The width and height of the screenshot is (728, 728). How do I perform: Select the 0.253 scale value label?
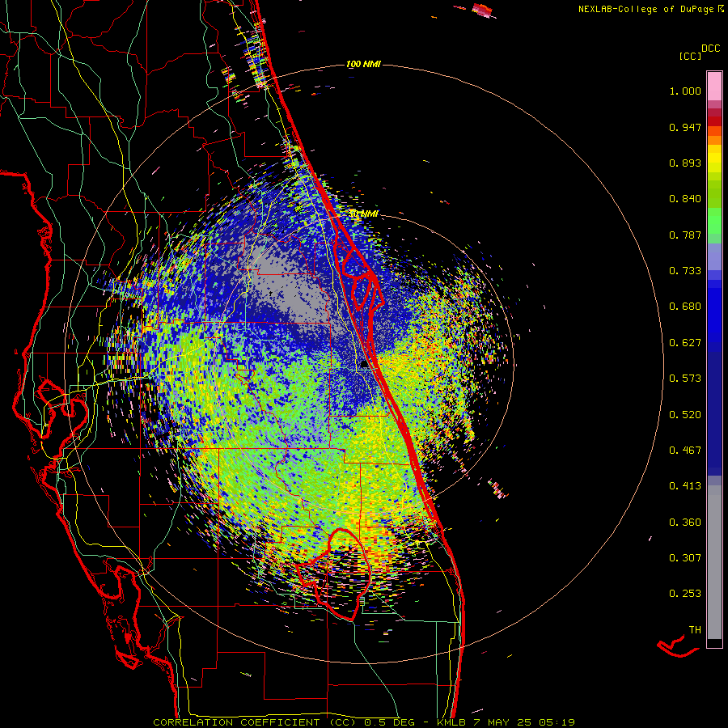coord(685,594)
